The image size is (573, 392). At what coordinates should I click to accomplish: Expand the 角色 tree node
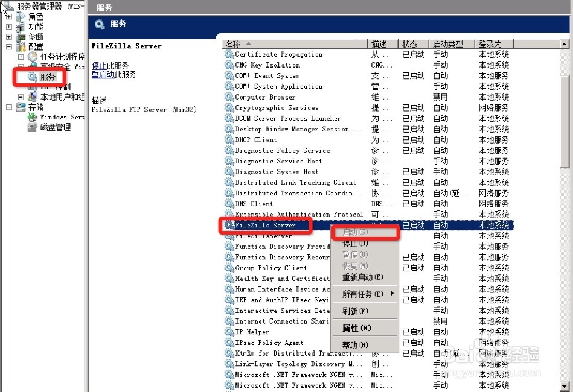click(8, 16)
